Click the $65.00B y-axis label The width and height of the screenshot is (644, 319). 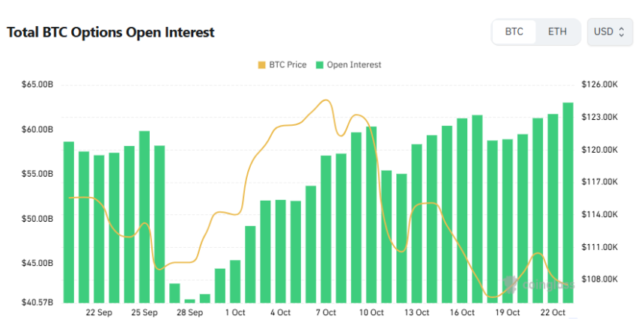(37, 85)
